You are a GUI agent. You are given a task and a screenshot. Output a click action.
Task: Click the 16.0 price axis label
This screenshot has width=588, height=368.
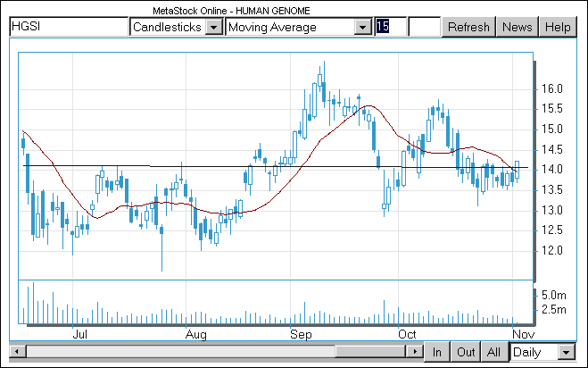[x=552, y=89]
